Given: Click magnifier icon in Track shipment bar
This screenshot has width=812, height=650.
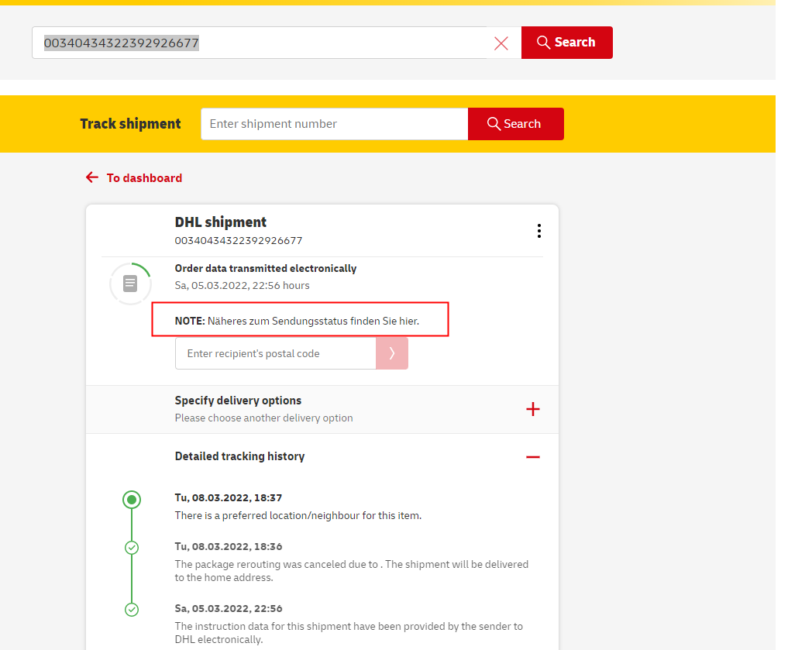Looking at the screenshot, I should (x=494, y=124).
